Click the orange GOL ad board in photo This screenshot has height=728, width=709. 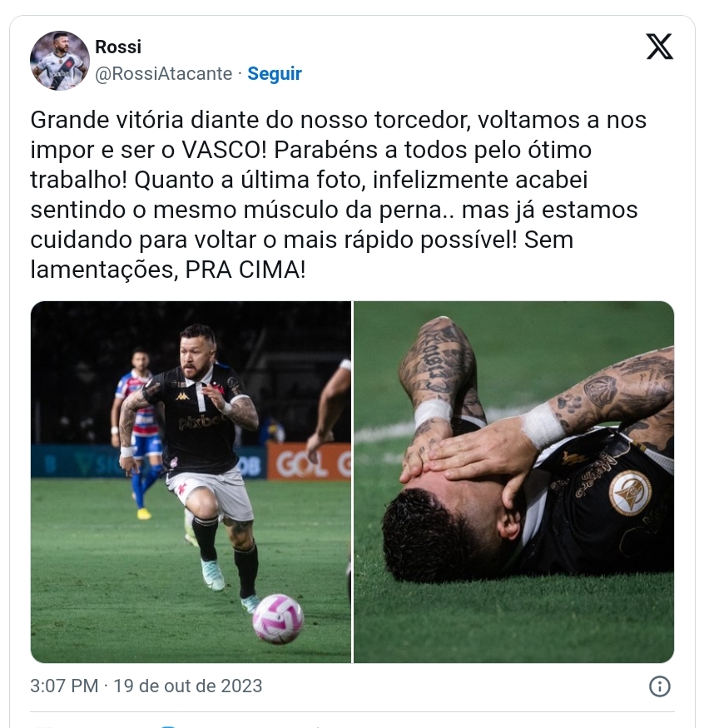(x=309, y=462)
